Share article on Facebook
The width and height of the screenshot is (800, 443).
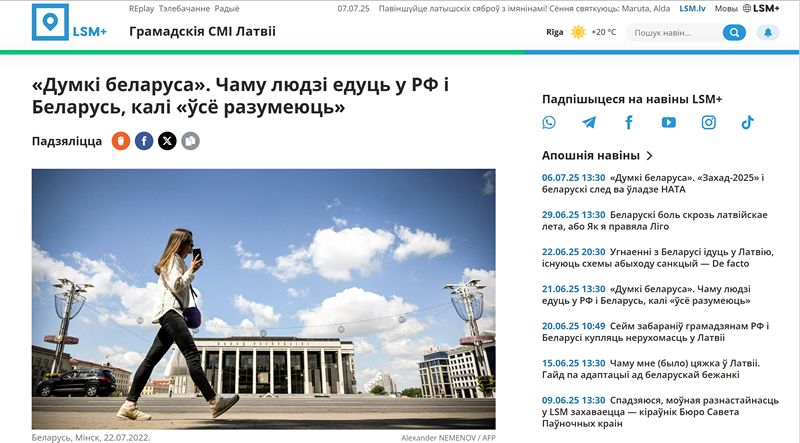tap(144, 141)
